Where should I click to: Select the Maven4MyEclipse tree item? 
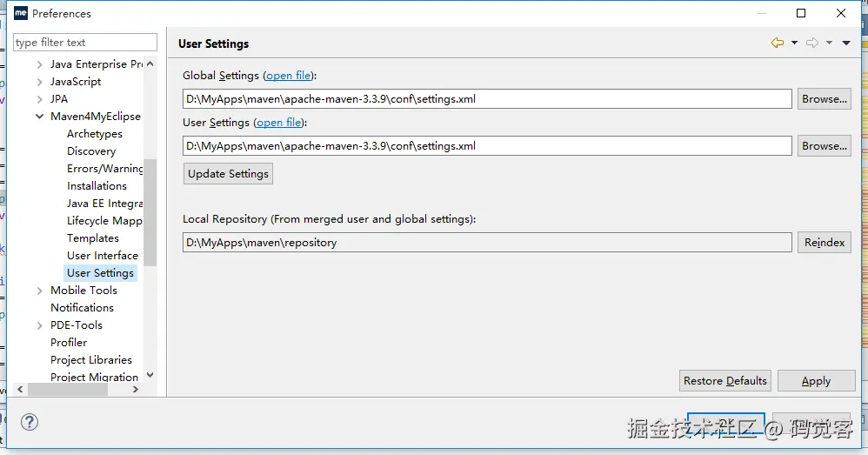coord(95,117)
